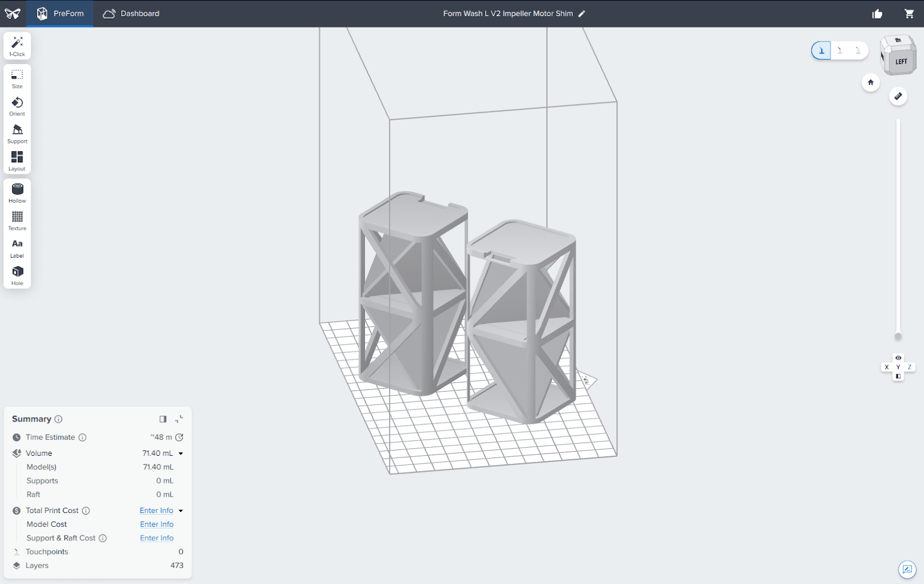The height and width of the screenshot is (584, 924).
Task: Click Enter Info for Total Print Cost
Action: pyautogui.click(x=157, y=511)
